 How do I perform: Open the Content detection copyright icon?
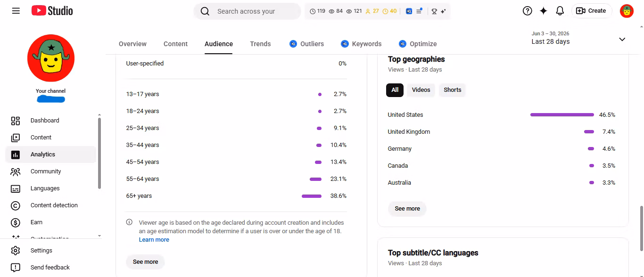coord(16,205)
